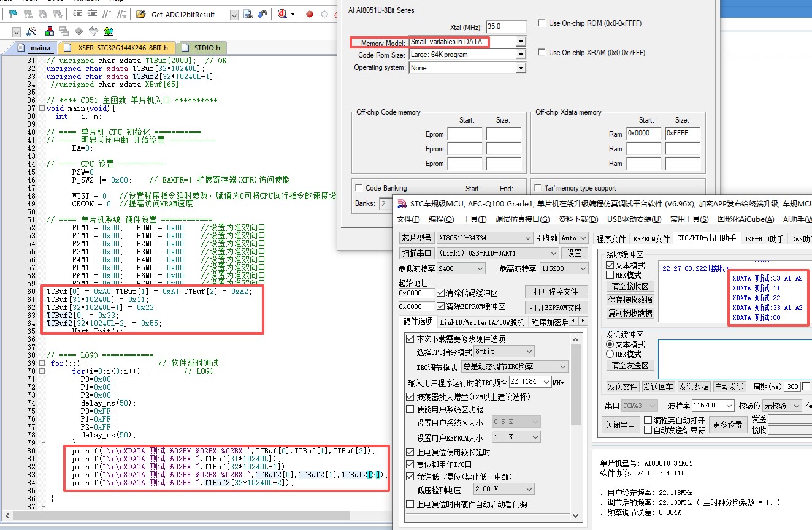The height and width of the screenshot is (530, 812).
Task: Click the 清空接收区 button
Action: tap(630, 286)
